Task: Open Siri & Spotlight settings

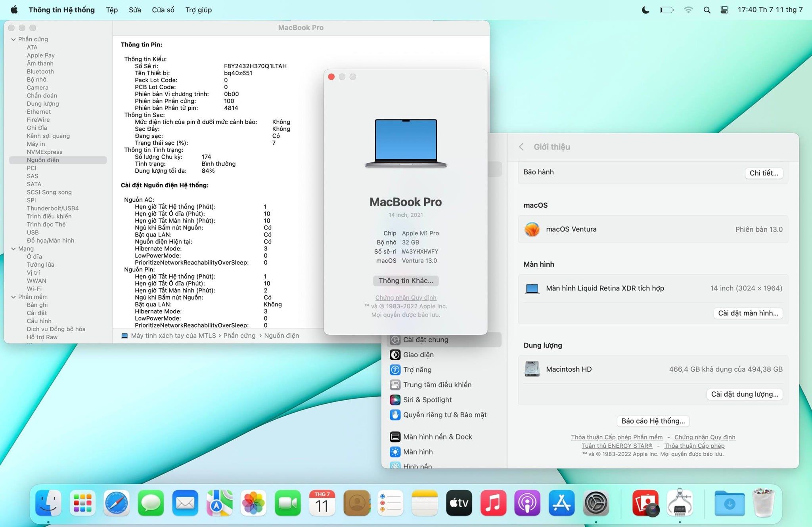Action: tap(444, 400)
